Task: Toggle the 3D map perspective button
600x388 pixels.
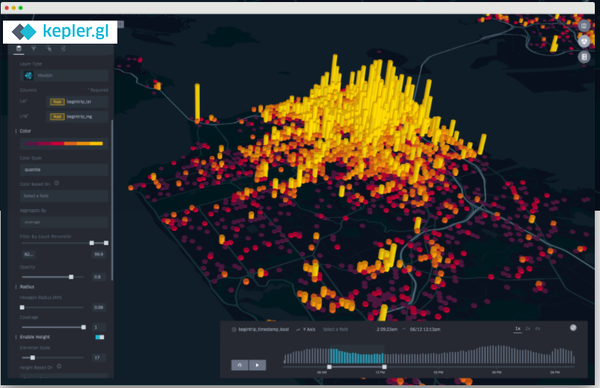Action: 584,41
